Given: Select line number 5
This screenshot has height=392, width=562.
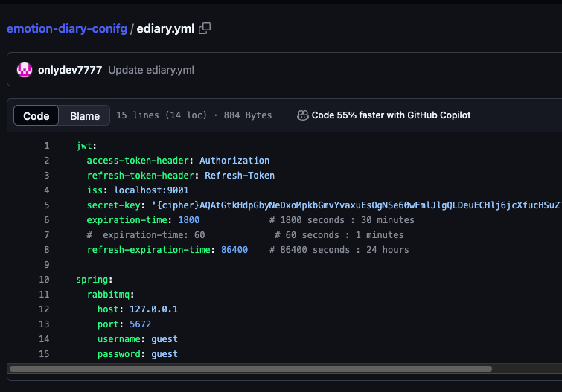Looking at the screenshot, I should pyautogui.click(x=47, y=205).
